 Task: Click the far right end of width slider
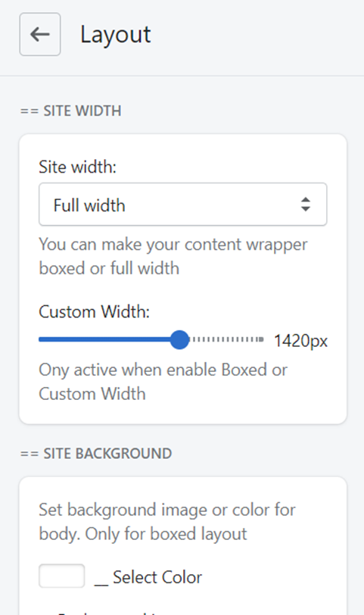coord(261,339)
